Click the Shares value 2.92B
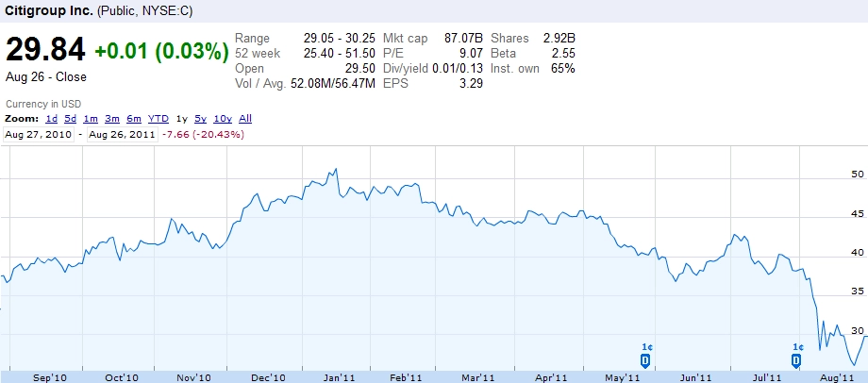The height and width of the screenshot is (383, 868). (x=559, y=38)
